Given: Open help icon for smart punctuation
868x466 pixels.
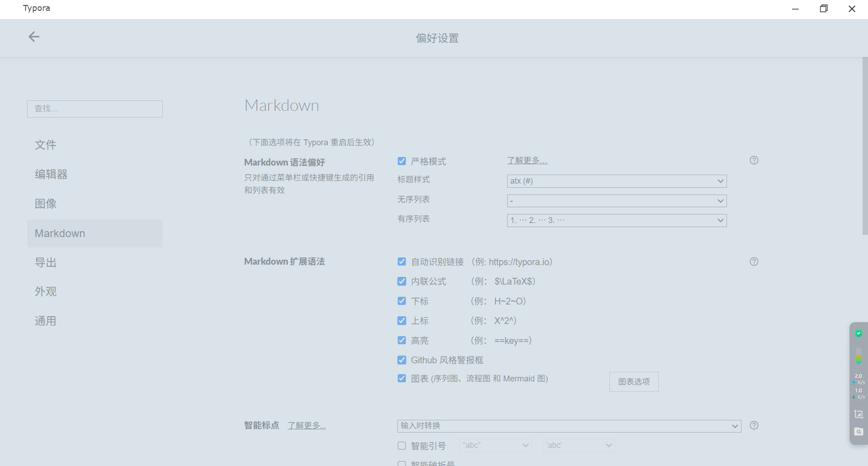Looking at the screenshot, I should coord(754,425).
